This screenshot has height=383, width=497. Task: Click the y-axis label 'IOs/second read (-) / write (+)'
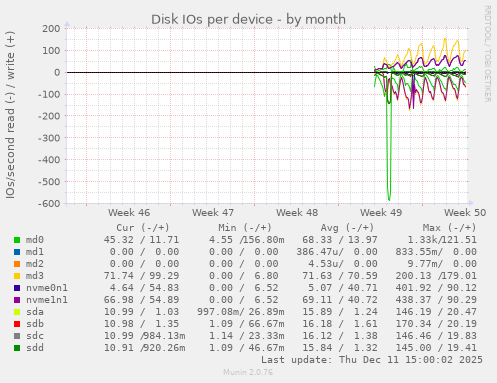(10, 115)
